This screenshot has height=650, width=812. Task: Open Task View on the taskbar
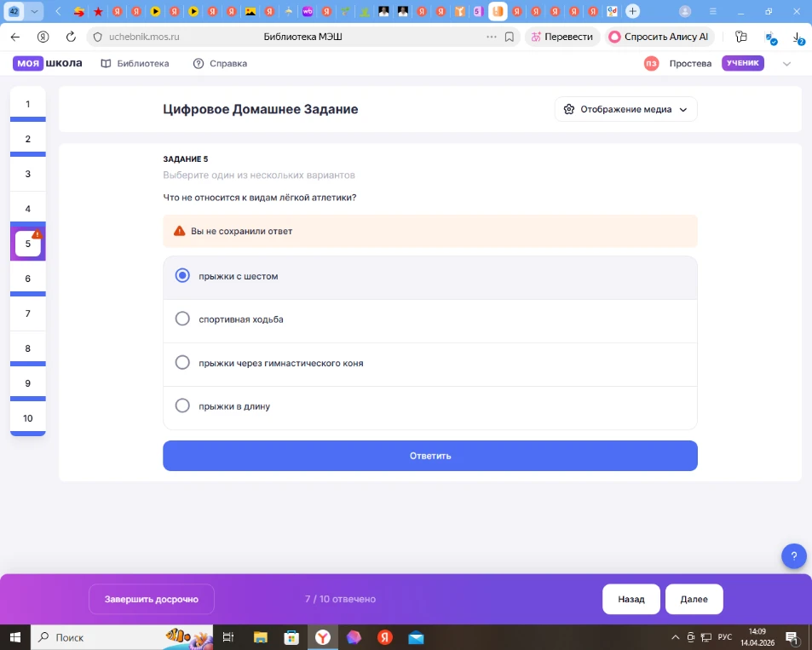(227, 637)
